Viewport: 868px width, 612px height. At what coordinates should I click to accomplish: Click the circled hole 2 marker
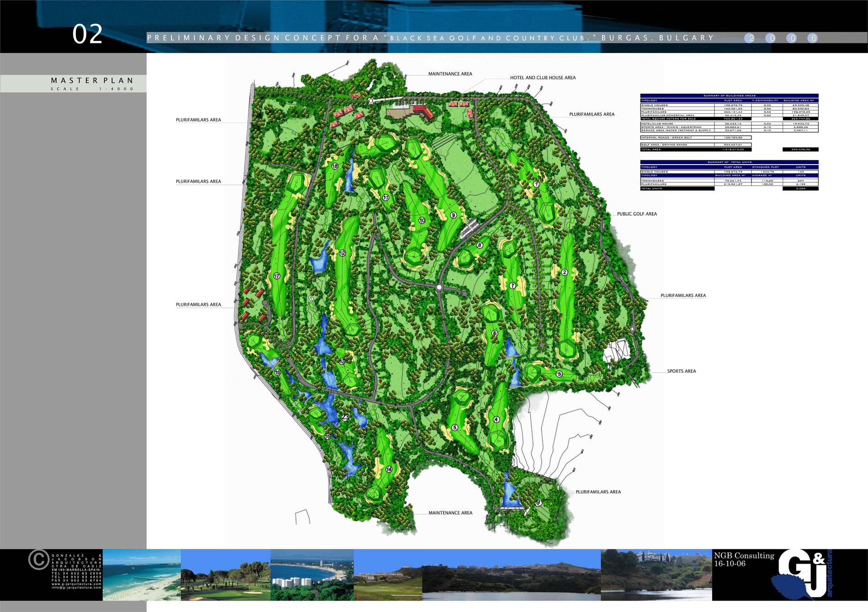click(x=564, y=272)
